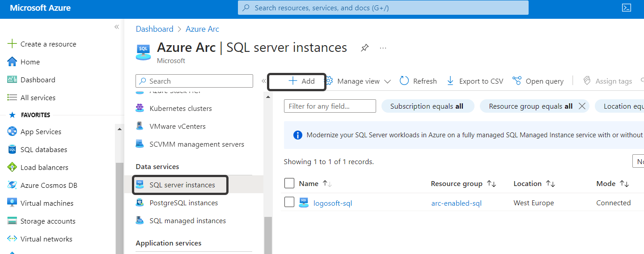Collapse the Azure Arc resource menu

(x=263, y=81)
